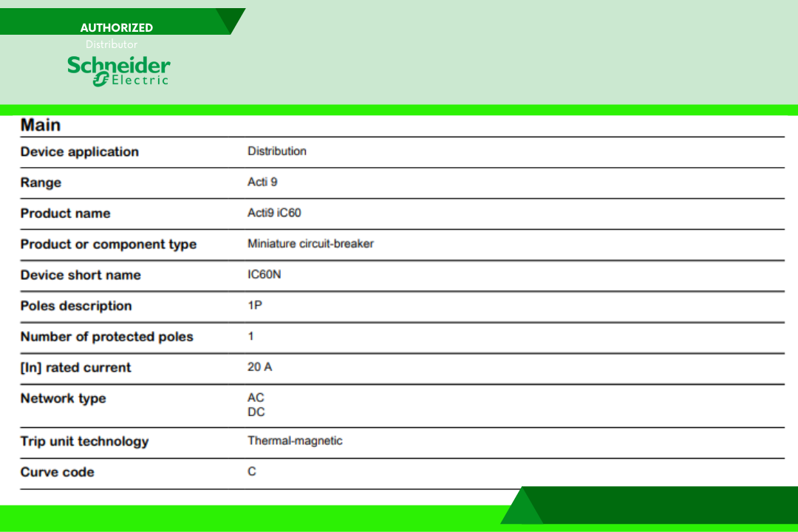Click the Product name label
Image resolution: width=798 pixels, height=532 pixels.
(65, 214)
